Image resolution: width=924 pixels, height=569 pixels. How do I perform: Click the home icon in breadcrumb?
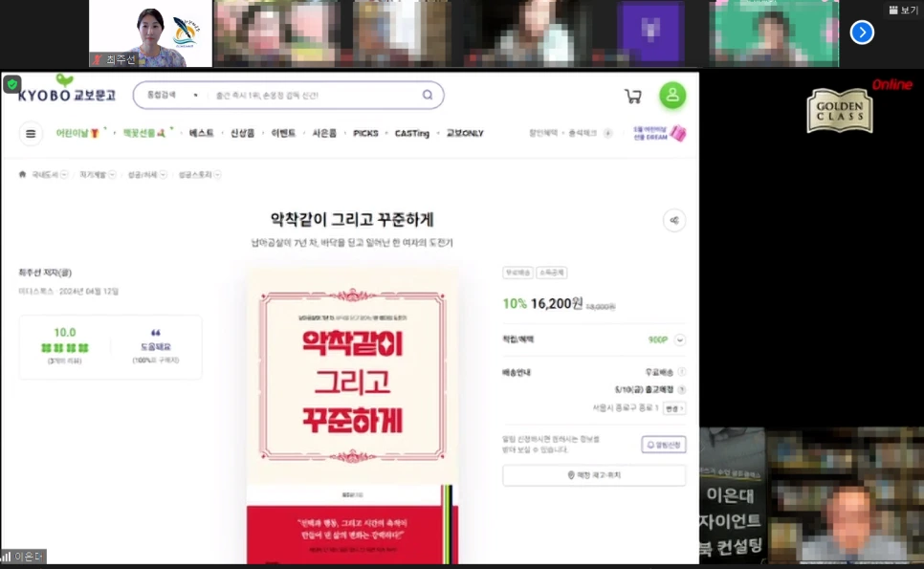[x=22, y=174]
